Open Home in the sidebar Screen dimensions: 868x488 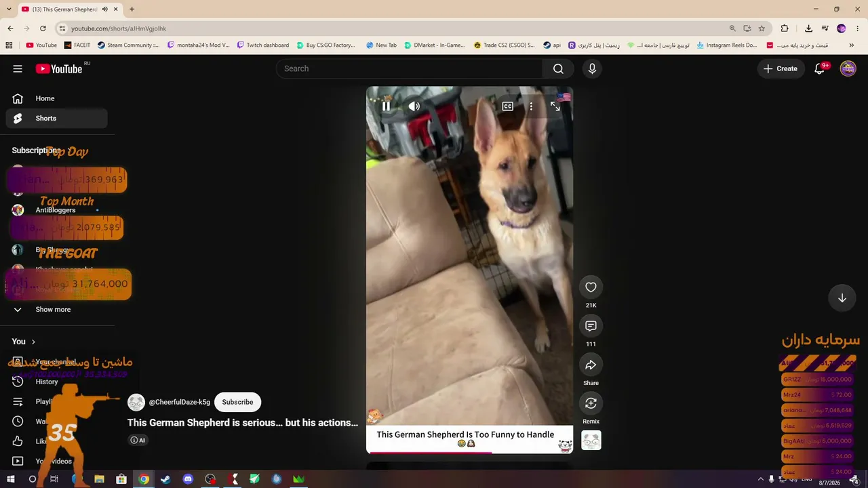pos(57,98)
